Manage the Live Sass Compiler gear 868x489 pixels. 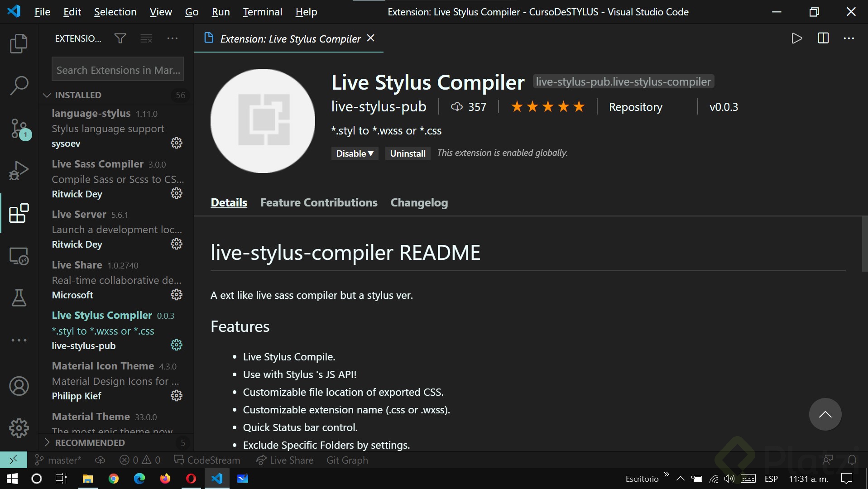click(x=176, y=193)
